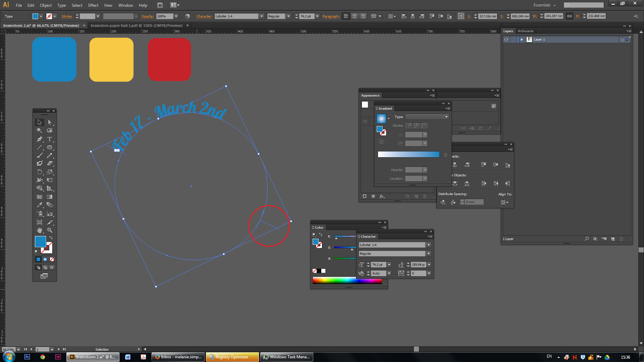Select the Pen tool
This screenshot has width=644, height=362.
[39, 139]
